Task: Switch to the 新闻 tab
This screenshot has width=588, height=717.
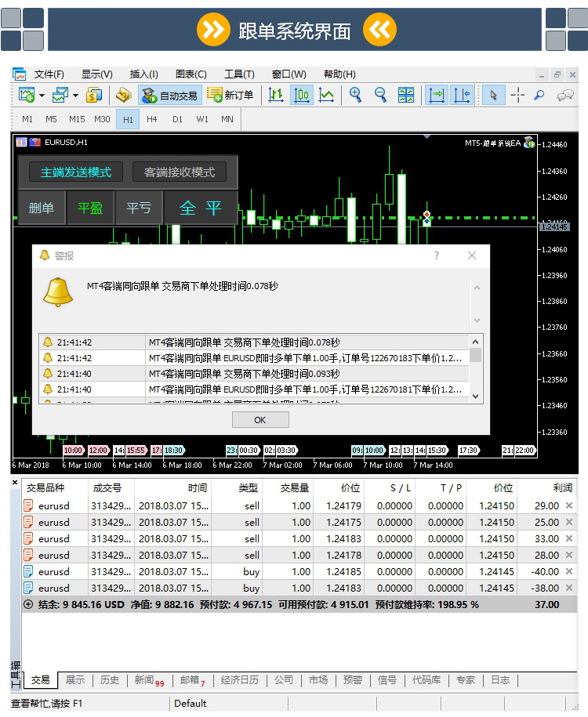Action: click(149, 680)
